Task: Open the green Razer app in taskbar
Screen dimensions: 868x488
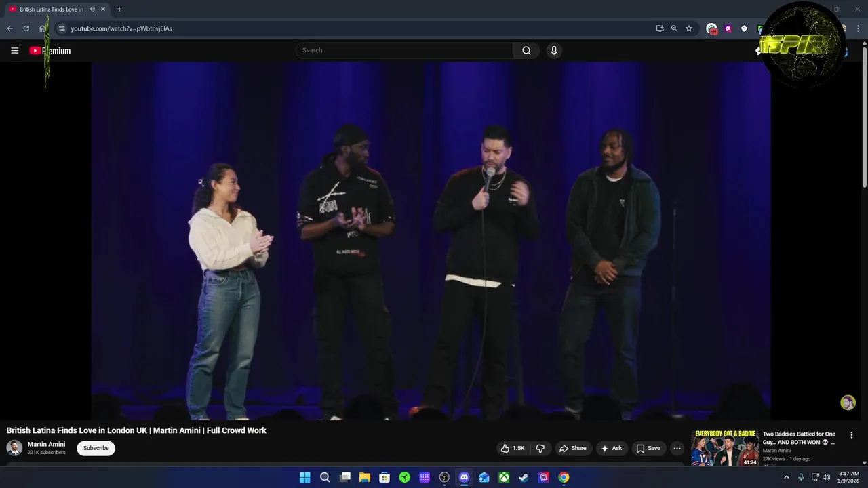Action: tap(405, 477)
